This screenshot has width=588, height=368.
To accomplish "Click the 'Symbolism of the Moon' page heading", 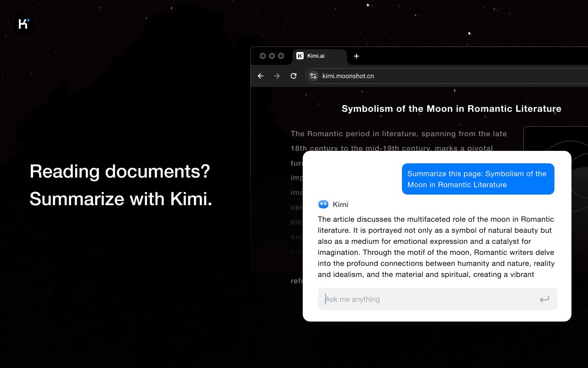I will [x=452, y=109].
